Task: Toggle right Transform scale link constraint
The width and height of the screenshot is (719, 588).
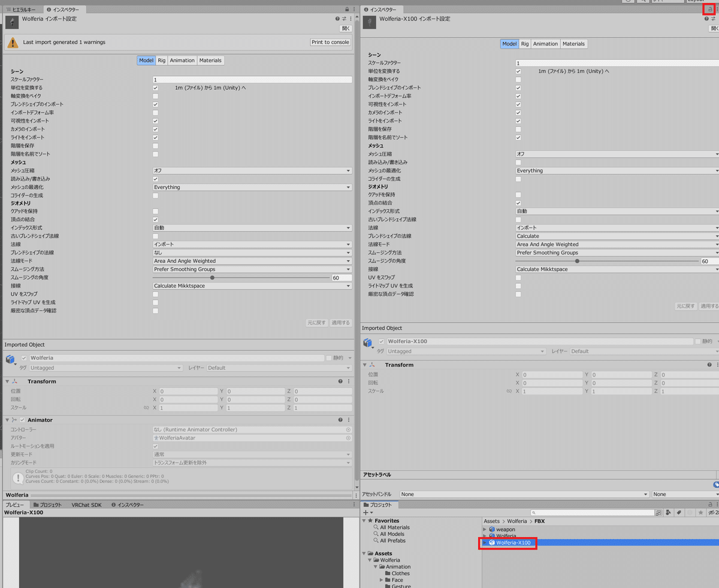Action: coord(509,391)
